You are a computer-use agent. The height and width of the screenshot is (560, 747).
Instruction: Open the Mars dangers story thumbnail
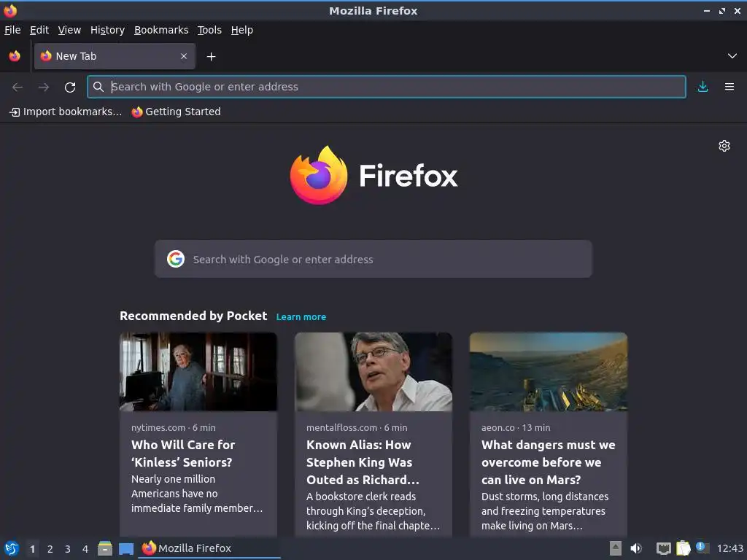tap(549, 372)
